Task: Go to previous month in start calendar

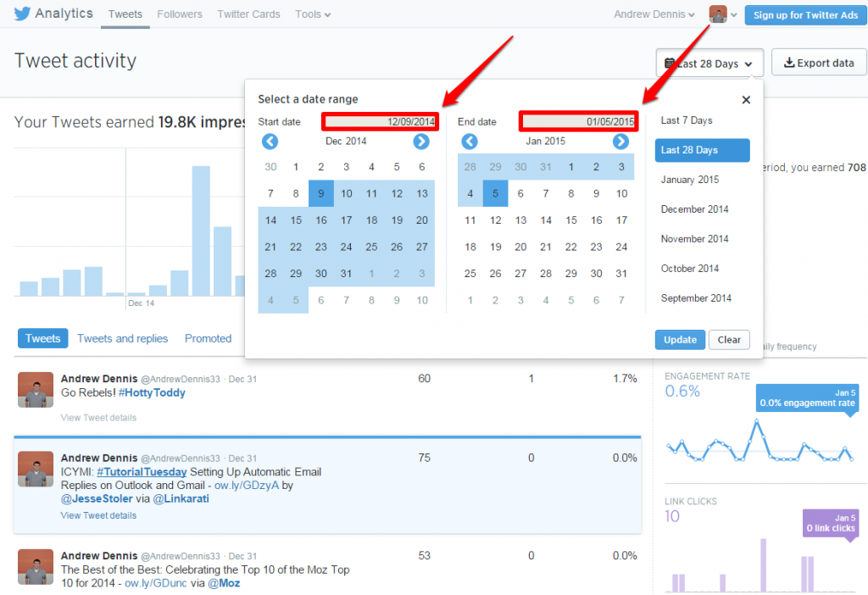Action: [270, 142]
